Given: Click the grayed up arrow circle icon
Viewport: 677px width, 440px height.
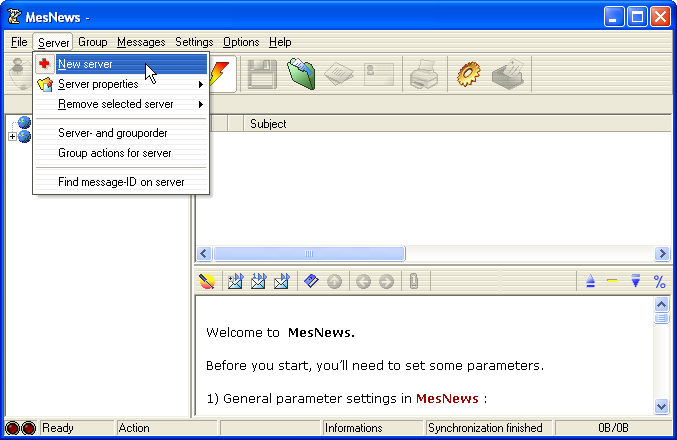Looking at the screenshot, I should [x=335, y=282].
